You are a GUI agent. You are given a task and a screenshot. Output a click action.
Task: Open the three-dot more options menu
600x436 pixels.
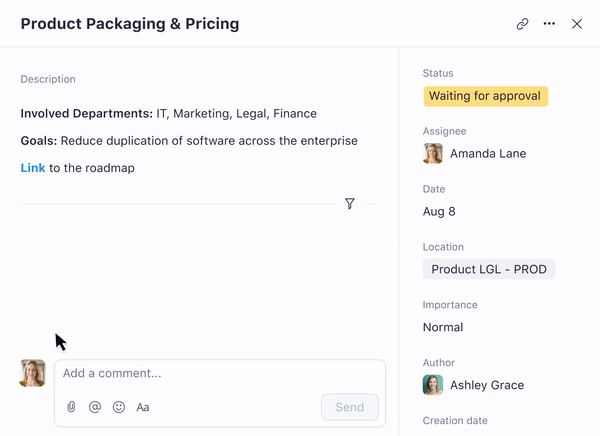coord(549,24)
